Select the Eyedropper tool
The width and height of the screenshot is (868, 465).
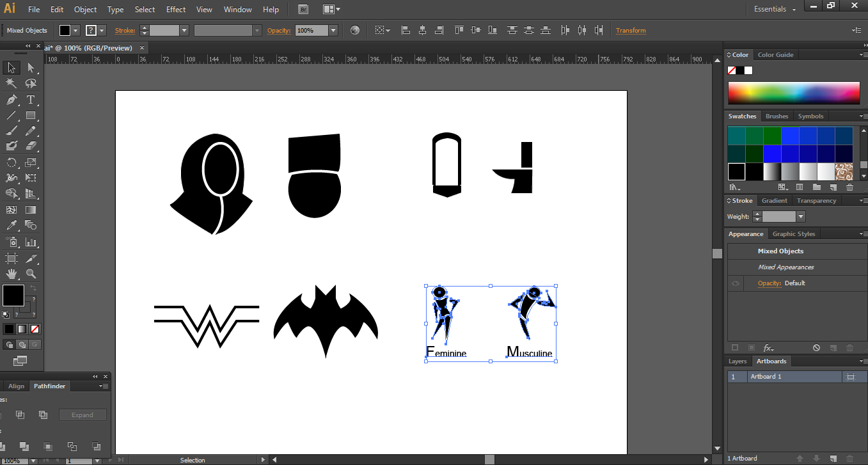12,225
